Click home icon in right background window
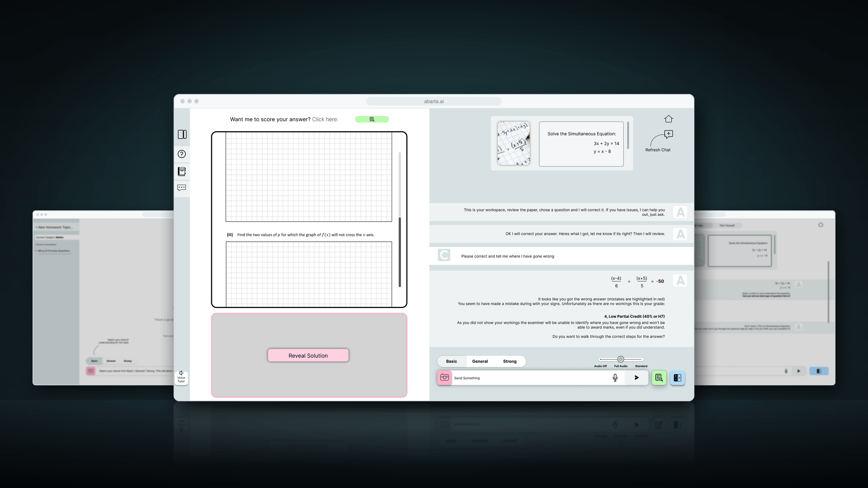 tap(821, 225)
